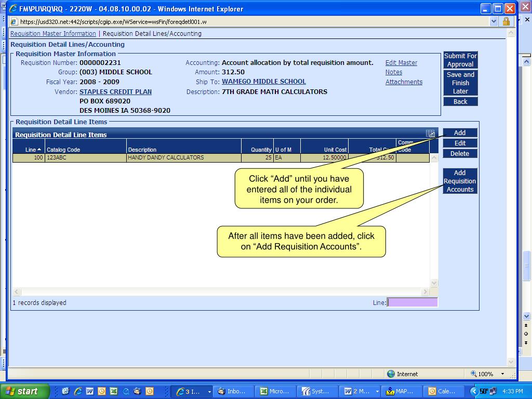Click the table's horizontal scrollbar right arrow
This screenshot has height=399, width=532.
pyautogui.click(x=425, y=292)
